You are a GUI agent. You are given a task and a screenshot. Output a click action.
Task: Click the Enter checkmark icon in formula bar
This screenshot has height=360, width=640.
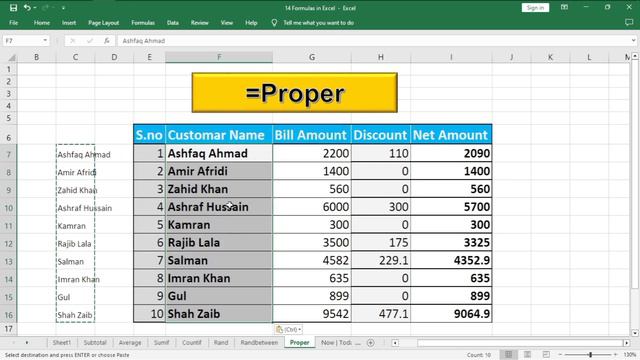tap(90, 41)
